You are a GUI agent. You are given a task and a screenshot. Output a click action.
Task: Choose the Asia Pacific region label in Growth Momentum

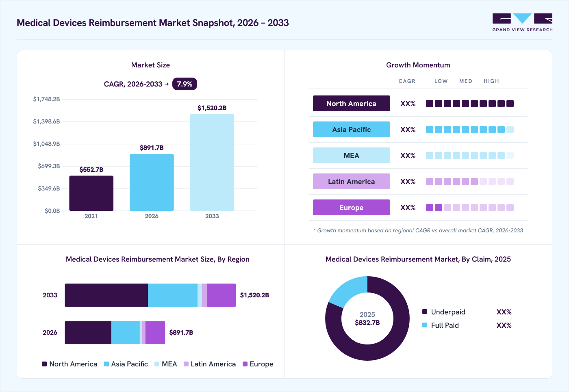(x=352, y=130)
